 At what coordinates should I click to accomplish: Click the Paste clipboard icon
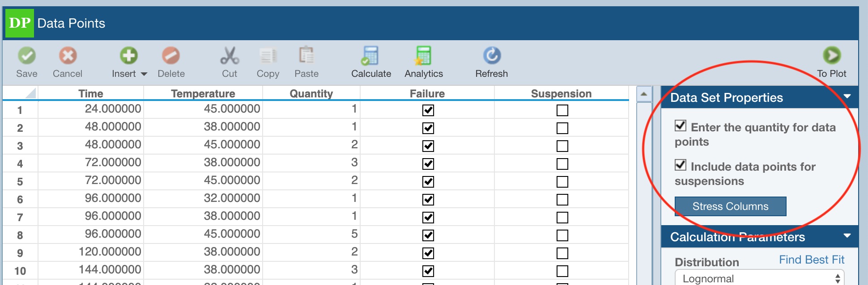pos(306,56)
